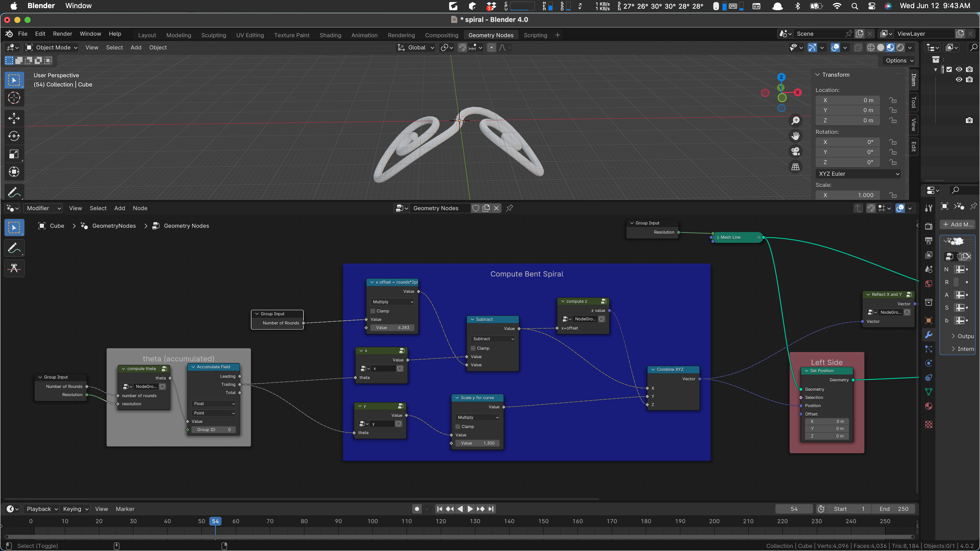
Task: Click the Add Modifier button
Action: pyautogui.click(x=958, y=224)
